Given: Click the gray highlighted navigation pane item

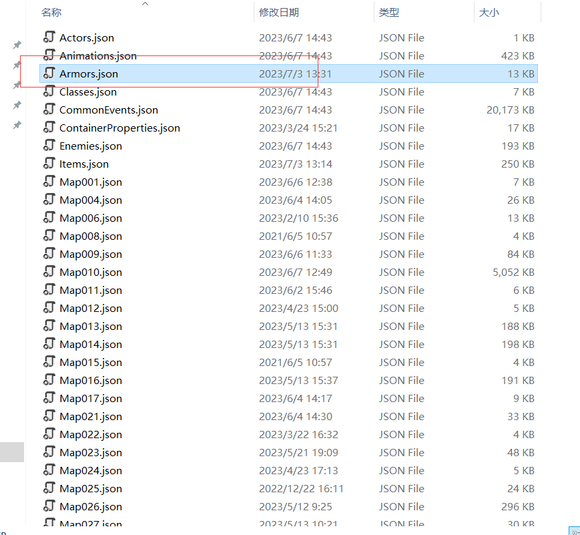Looking at the screenshot, I should pos(12,452).
